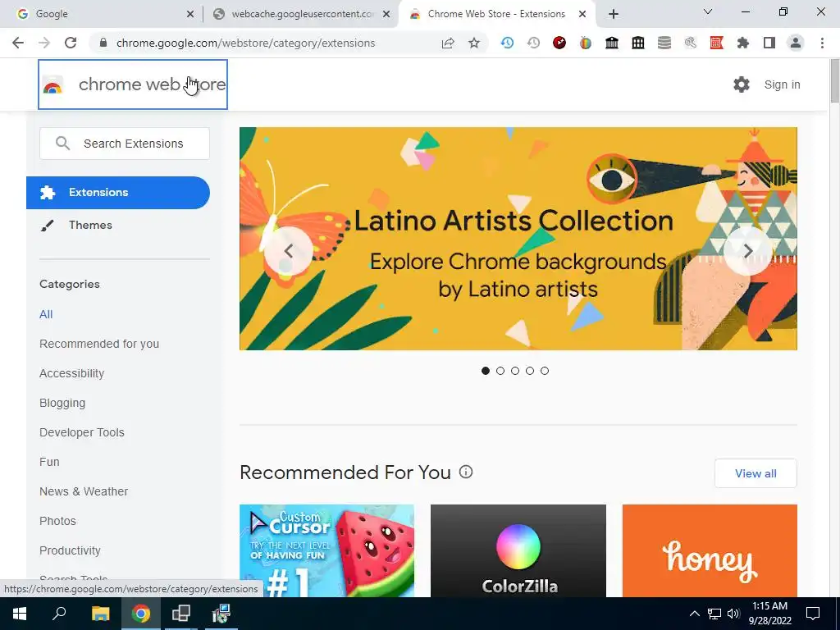Open the Chrome three-dot menu
The width and height of the screenshot is (840, 630).
pyautogui.click(x=822, y=43)
